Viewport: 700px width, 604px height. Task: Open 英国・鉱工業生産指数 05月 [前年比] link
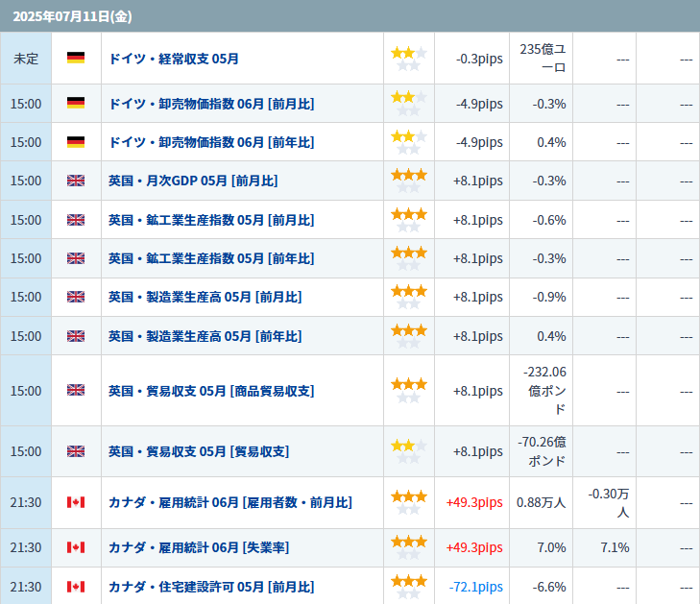click(x=211, y=258)
